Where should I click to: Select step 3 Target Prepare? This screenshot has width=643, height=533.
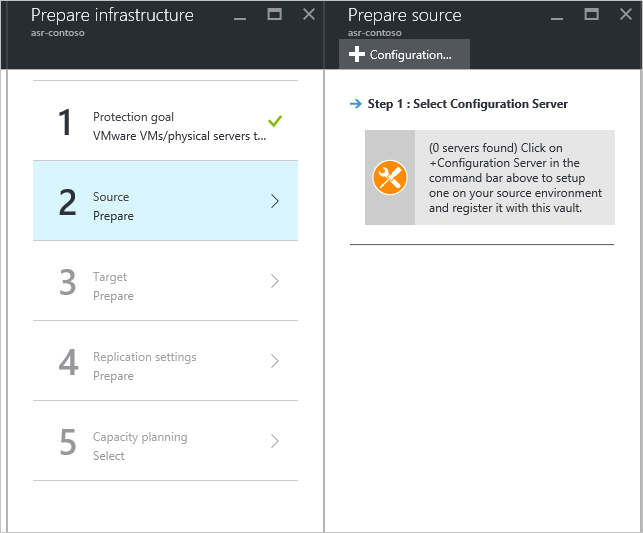coord(165,281)
